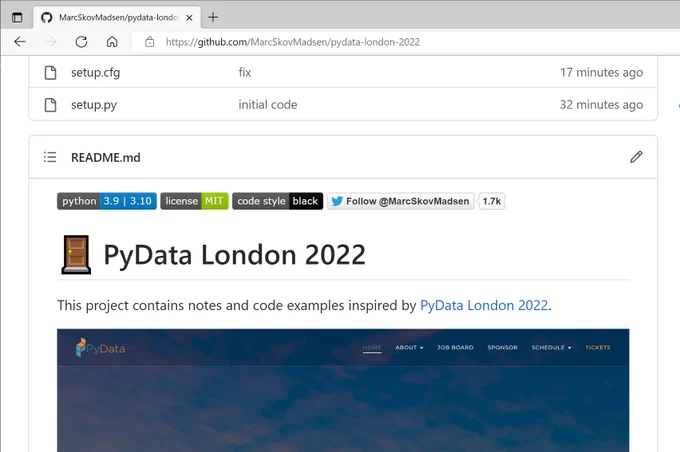Click the python 3.9 | 3.10 badge
The width and height of the screenshot is (680, 452).
pos(107,201)
